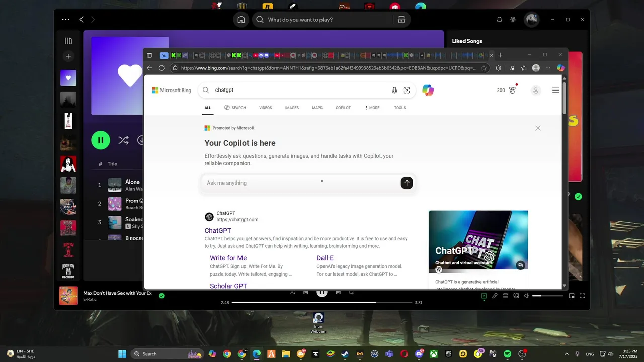Open Edge Copilot sidebar icon
Screen dimensions: 644x362
pyautogui.click(x=560, y=68)
